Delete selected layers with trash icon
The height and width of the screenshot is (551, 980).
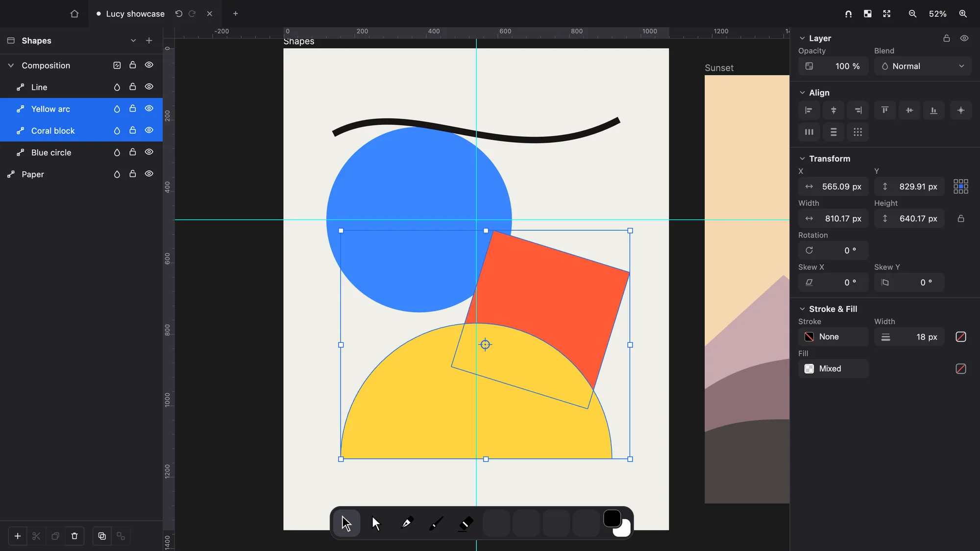tap(74, 536)
